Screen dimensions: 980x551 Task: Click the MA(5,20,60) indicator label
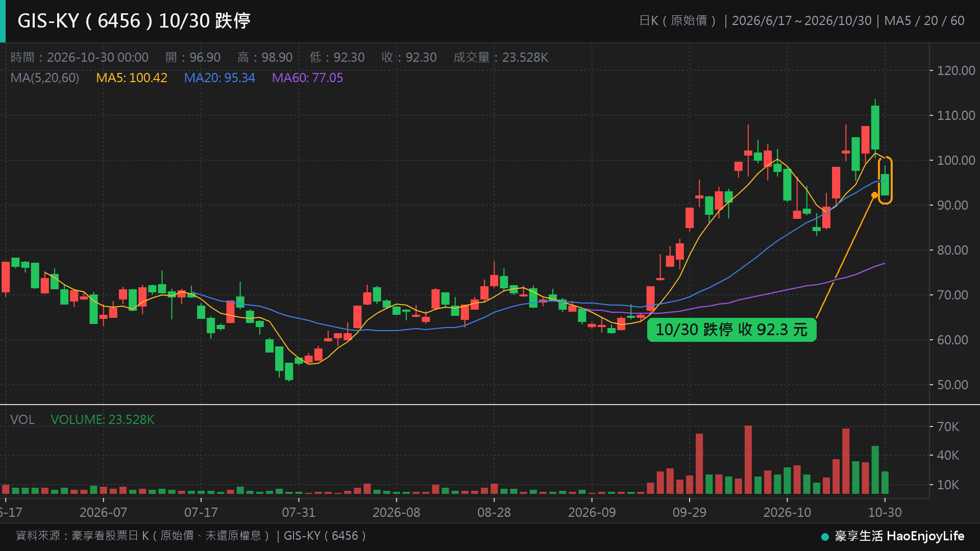click(x=45, y=78)
